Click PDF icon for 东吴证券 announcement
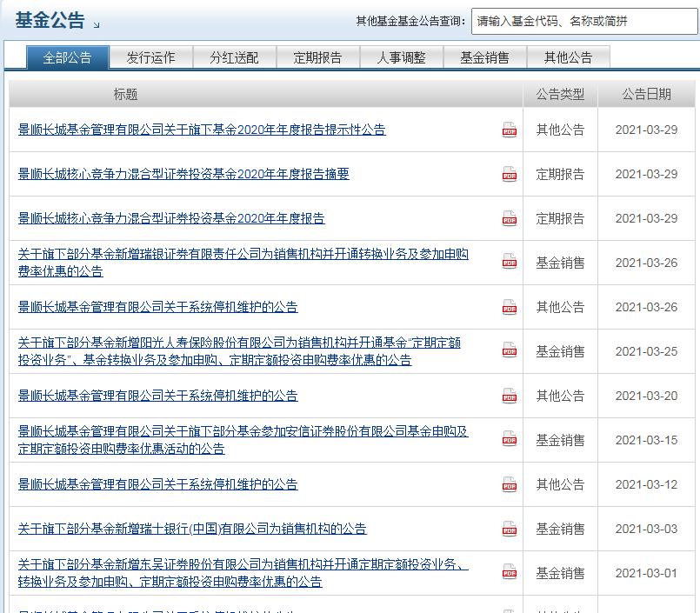700x613 pixels. coord(509,572)
